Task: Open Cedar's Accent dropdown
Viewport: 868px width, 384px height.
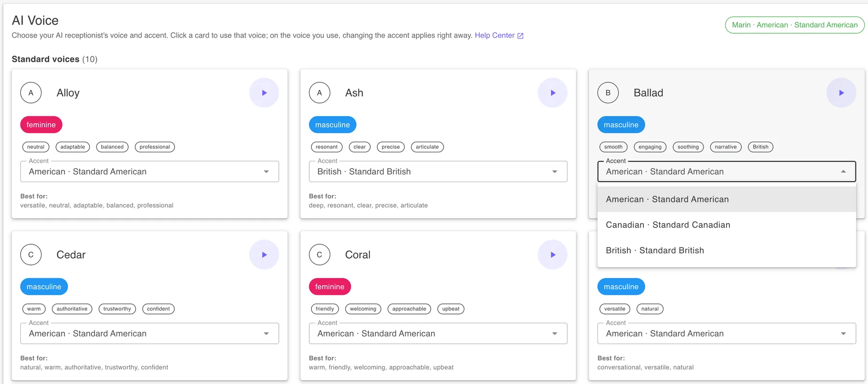Action: 149,333
